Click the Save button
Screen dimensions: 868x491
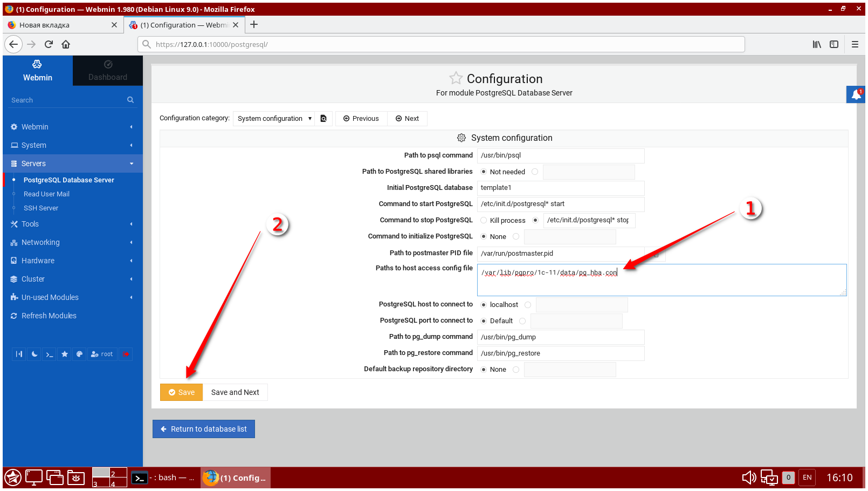[x=182, y=392]
